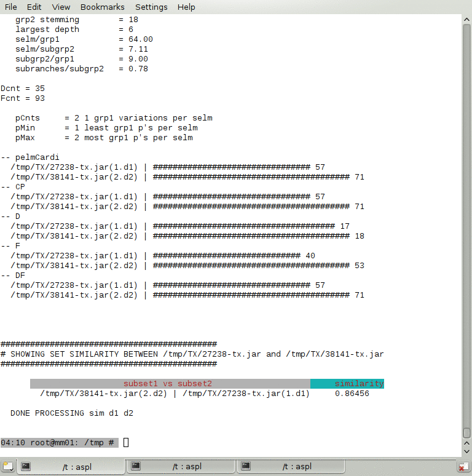Click the largest depth = 6 line
Screen dimensions: 472x476
[x=74, y=30]
